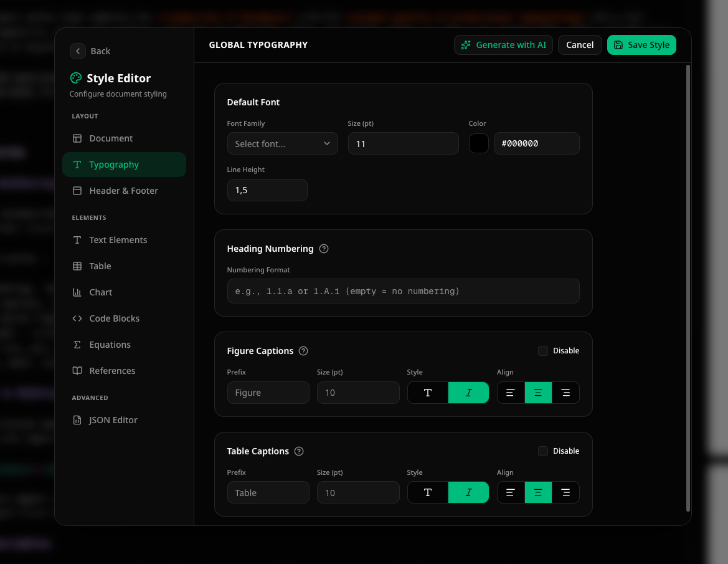The image size is (728, 564).
Task: Set Figure Captions style to italic
Action: (468, 393)
